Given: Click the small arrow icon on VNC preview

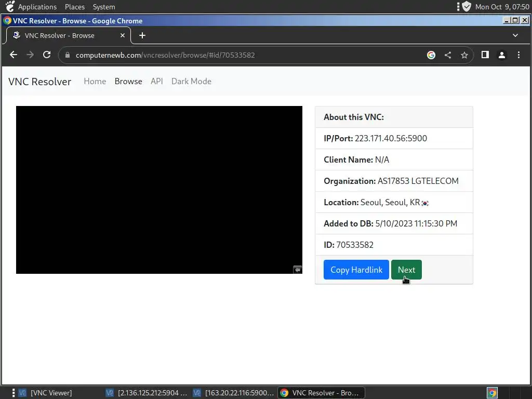Looking at the screenshot, I should coord(297,270).
